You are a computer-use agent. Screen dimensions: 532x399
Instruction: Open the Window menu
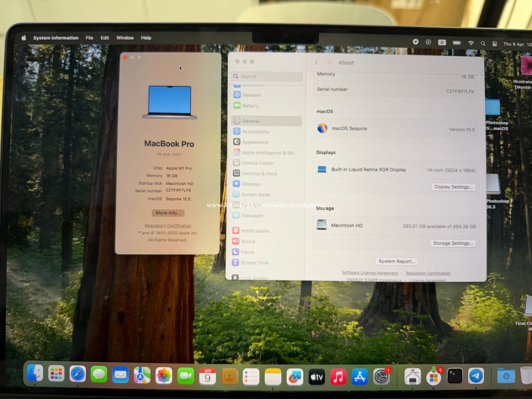pyautogui.click(x=125, y=38)
